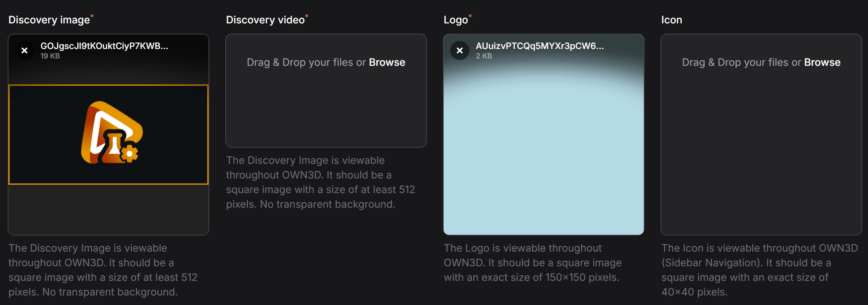Click the Logo filename starting with AUuizv

[539, 46]
